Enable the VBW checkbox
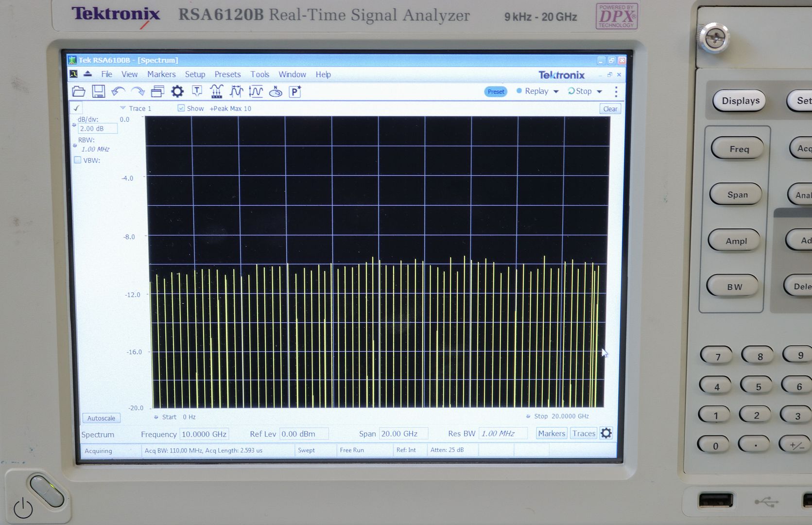The image size is (812, 525). point(78,160)
